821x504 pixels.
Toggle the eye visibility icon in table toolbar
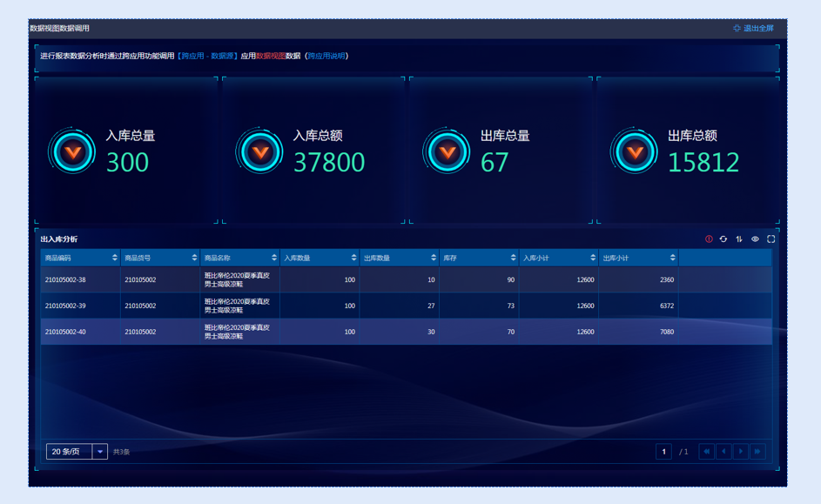point(755,239)
